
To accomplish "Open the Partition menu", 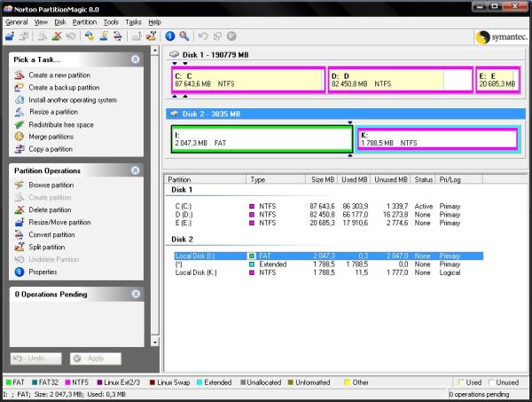I will 84,22.
